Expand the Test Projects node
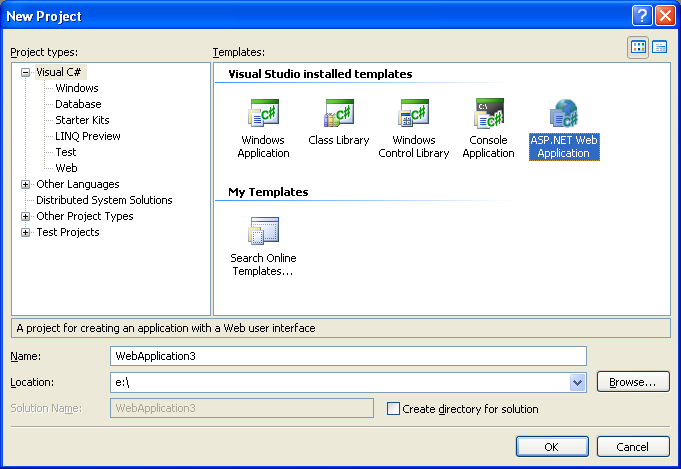 coord(26,232)
